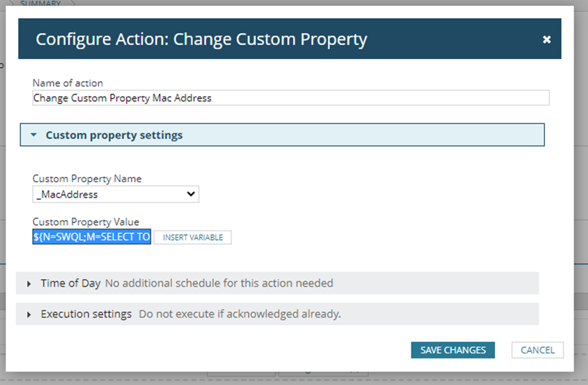Click the Custom property settings header title
The width and height of the screenshot is (588, 385).
coord(114,135)
